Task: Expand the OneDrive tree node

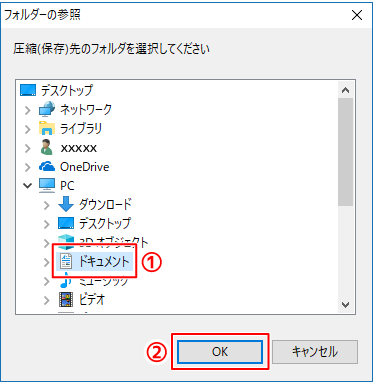Action: pos(28,167)
